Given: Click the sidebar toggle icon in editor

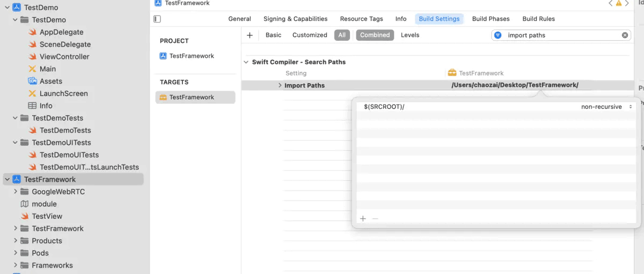Looking at the screenshot, I should 157,19.
